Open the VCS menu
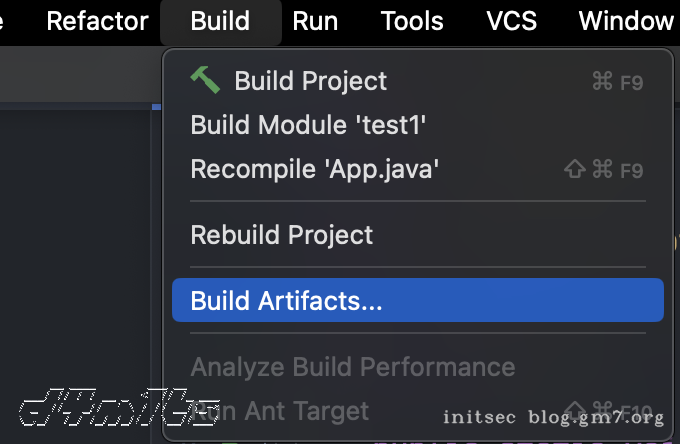The height and width of the screenshot is (444, 680). (511, 21)
